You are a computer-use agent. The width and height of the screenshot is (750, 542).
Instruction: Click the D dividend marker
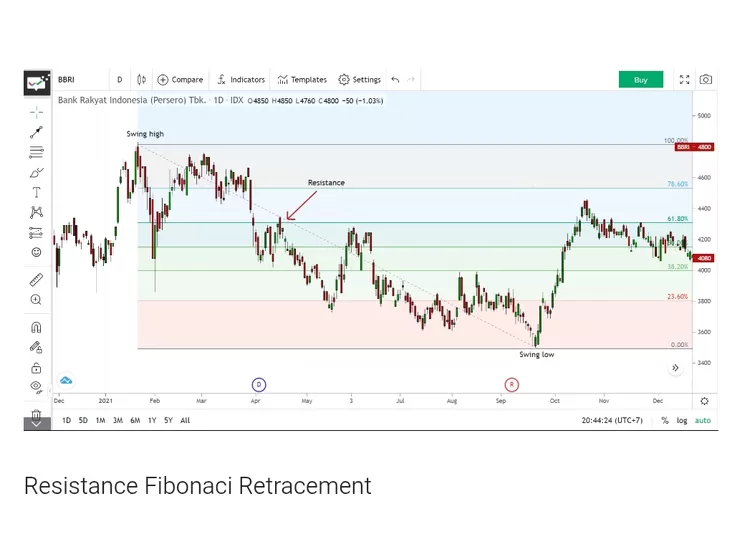tap(259, 385)
